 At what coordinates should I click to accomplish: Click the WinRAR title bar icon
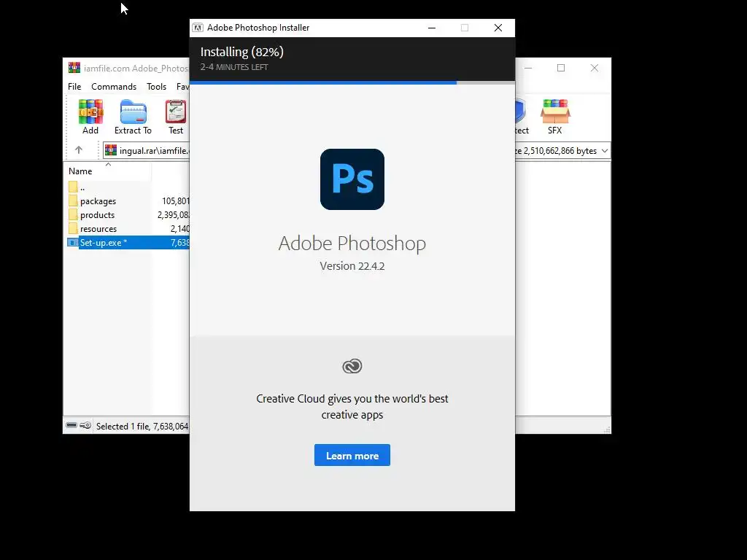click(74, 68)
